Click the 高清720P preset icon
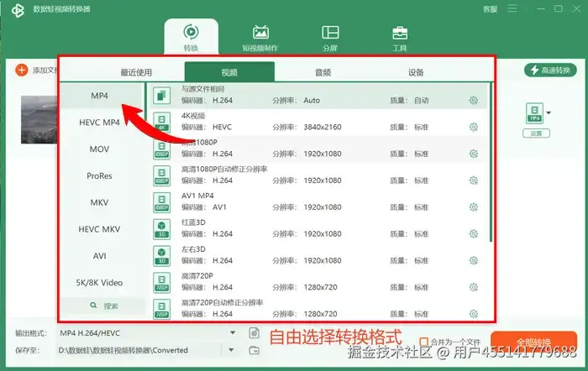 161,283
